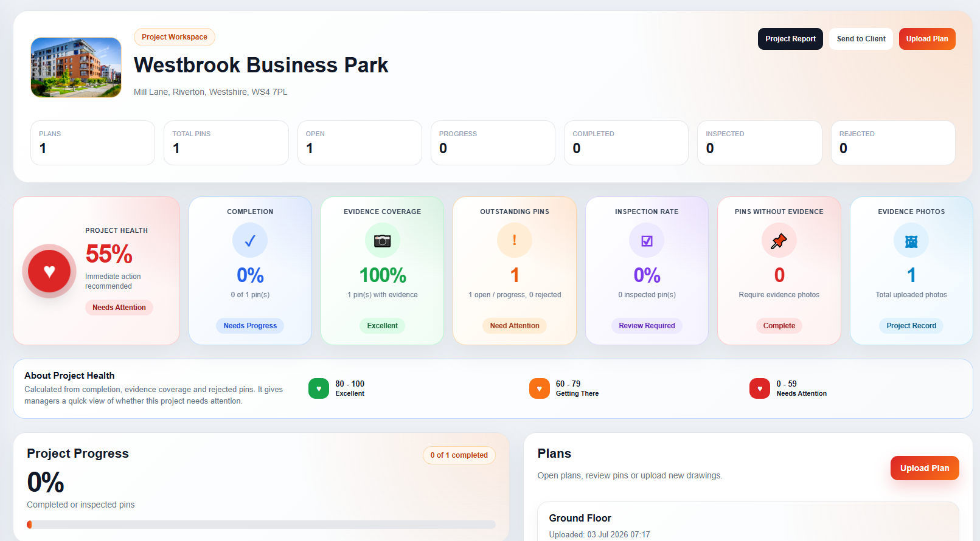Click the Inspection Rate checkbox icon
Screen dimensions: 980x541
click(x=647, y=241)
